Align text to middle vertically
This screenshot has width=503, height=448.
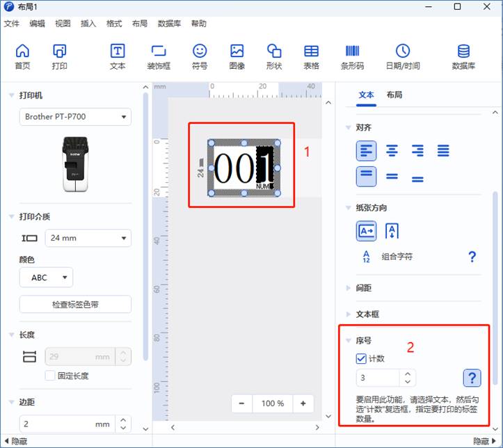392,177
